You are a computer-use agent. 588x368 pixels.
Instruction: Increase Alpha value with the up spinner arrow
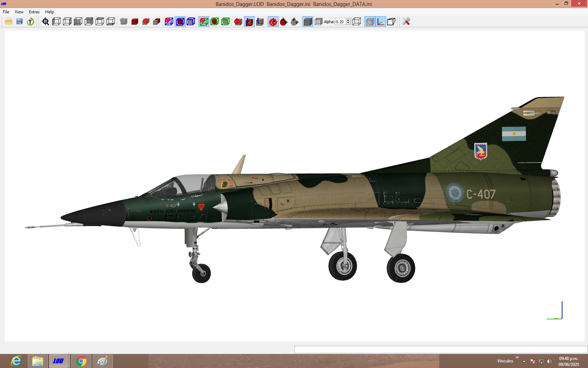(348, 20)
